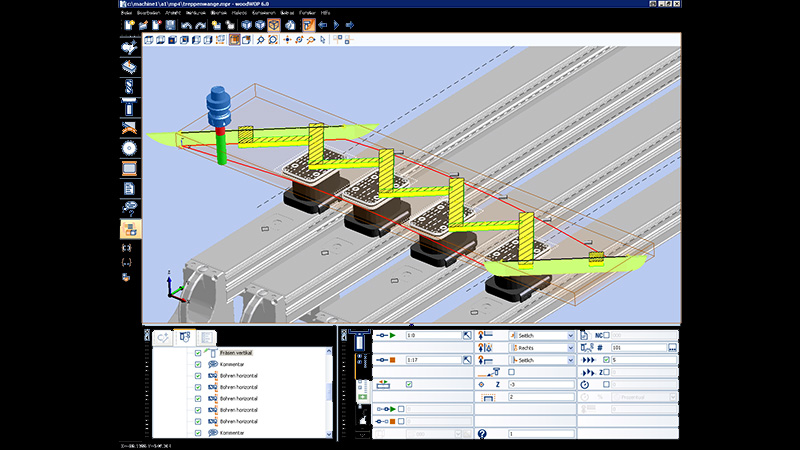
Task: Click the blue left arrow in the toolbar
Action: (x=322, y=25)
